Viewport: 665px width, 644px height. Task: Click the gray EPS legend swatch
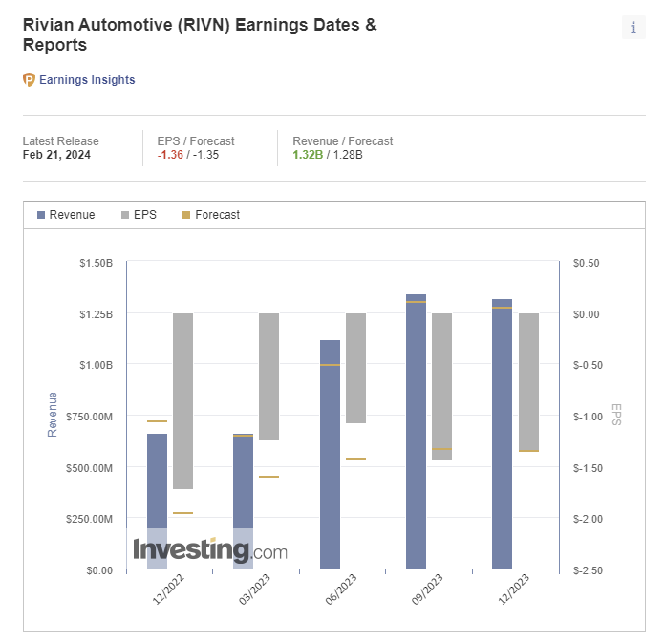pos(125,215)
